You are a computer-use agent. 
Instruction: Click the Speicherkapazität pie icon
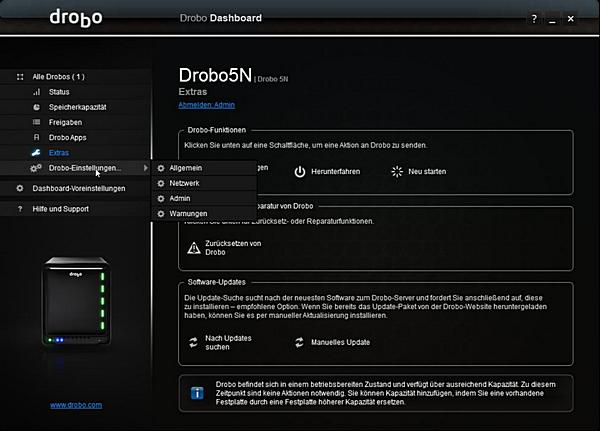pos(36,107)
